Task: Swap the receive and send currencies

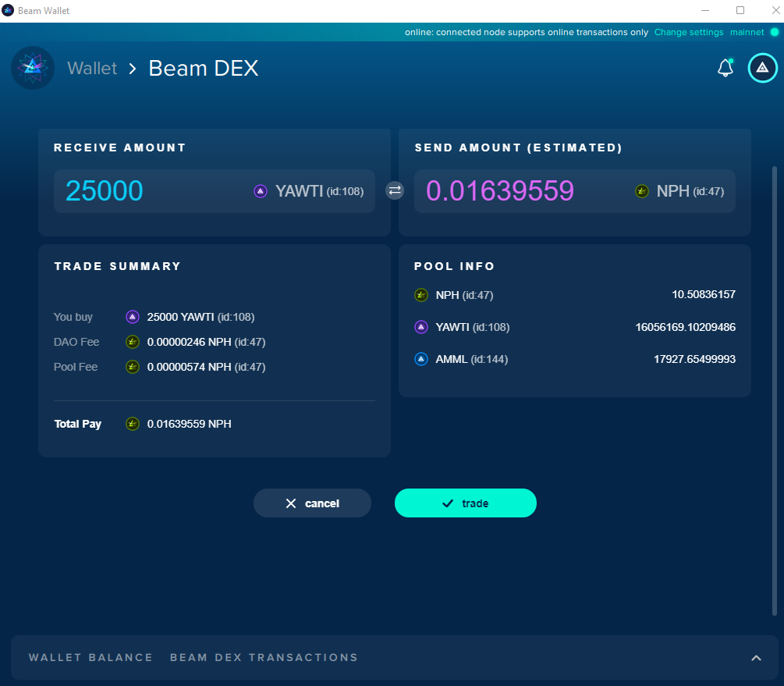Action: pos(395,190)
